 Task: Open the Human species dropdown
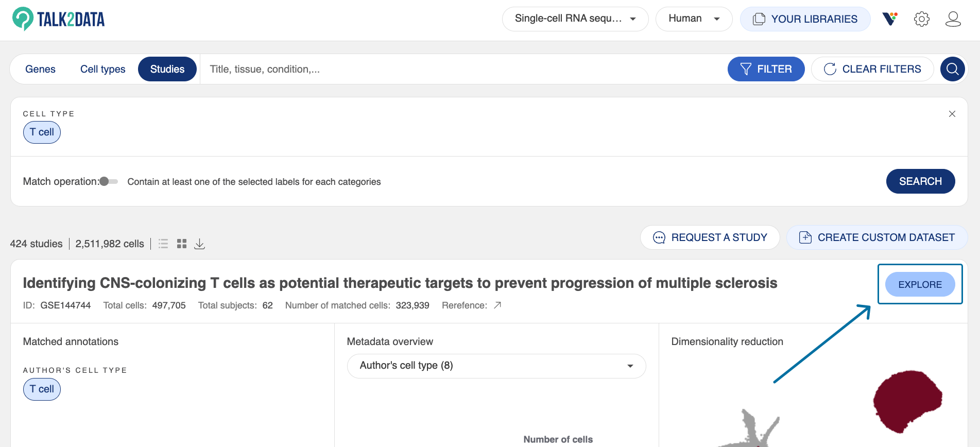(x=693, y=19)
